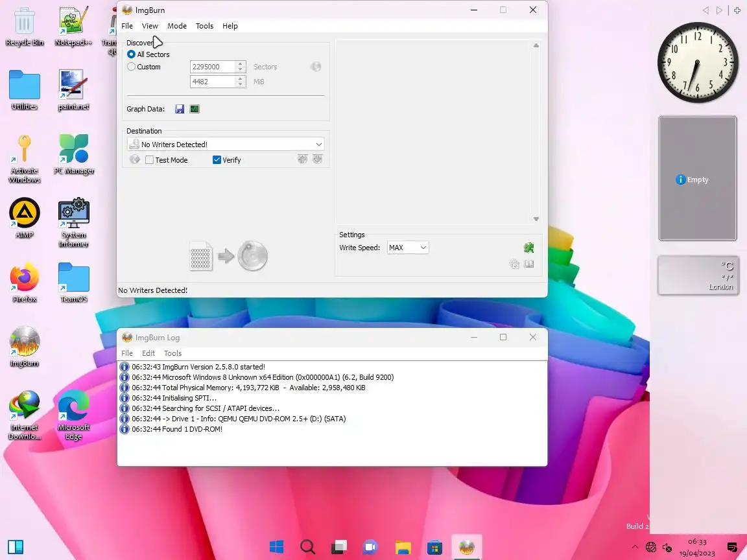Uncheck the Verify checkbox
Screen dimensions: 747x560
click(x=227, y=160)
